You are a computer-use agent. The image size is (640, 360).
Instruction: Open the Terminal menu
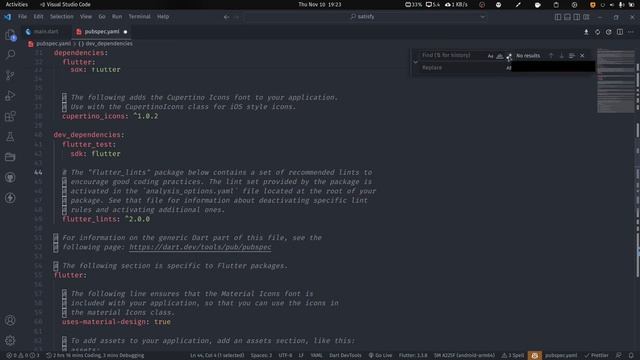tap(140, 17)
